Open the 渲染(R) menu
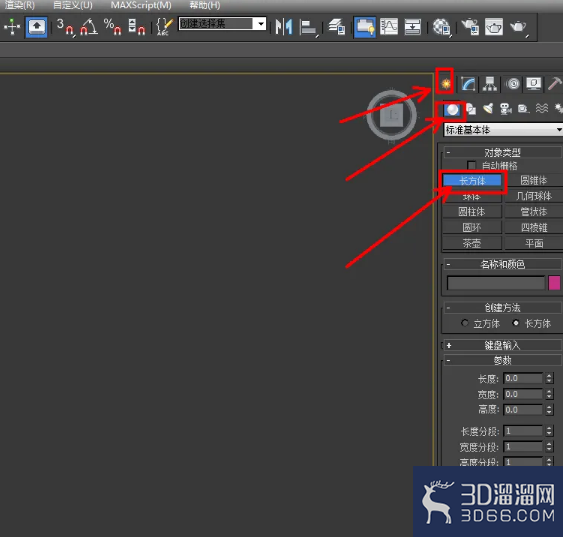 (19, 5)
